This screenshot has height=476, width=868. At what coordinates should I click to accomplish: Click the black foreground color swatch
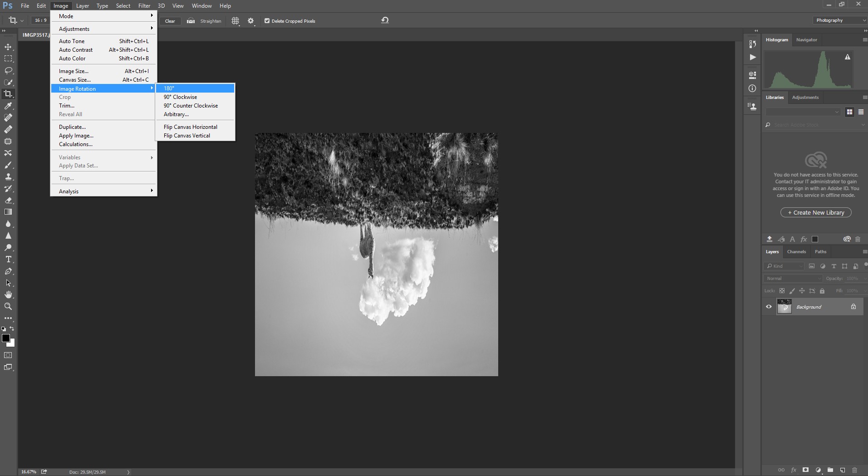pos(6,338)
